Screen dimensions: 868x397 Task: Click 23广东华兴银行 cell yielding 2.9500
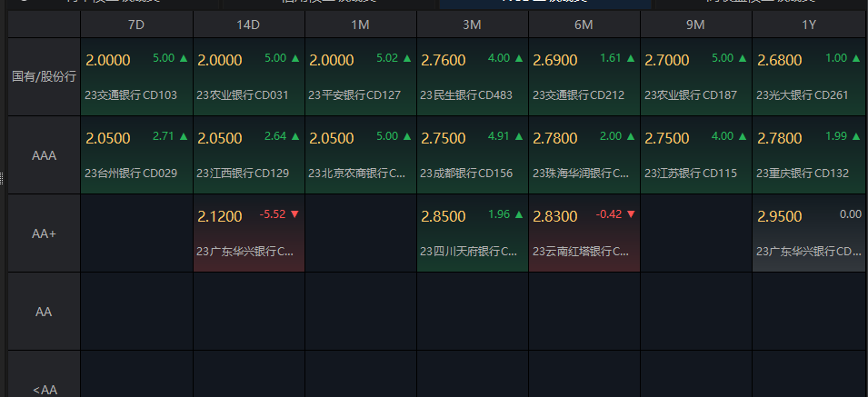[x=810, y=233]
